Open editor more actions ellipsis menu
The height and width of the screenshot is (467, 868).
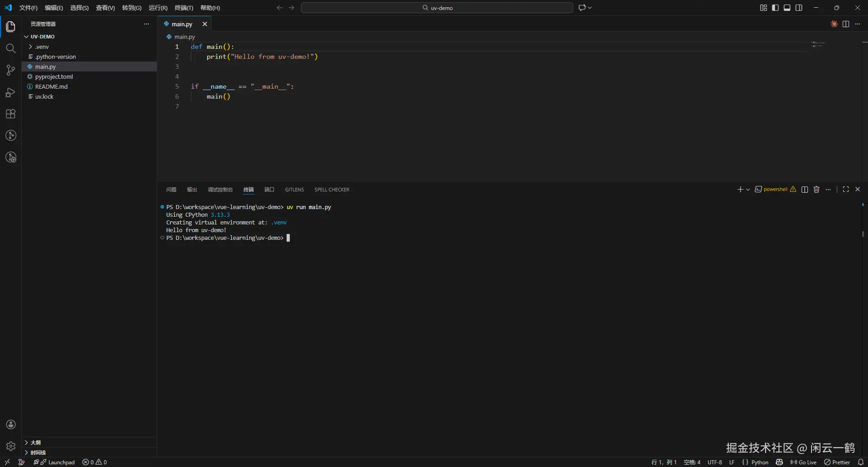tap(858, 24)
